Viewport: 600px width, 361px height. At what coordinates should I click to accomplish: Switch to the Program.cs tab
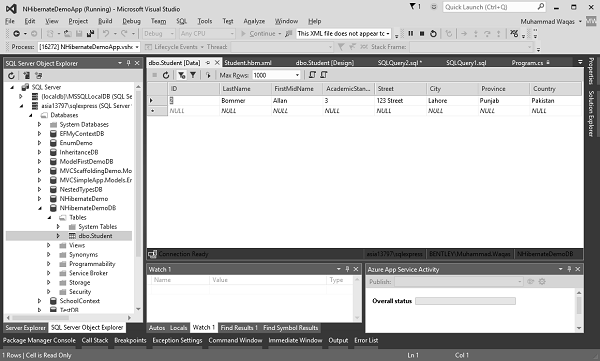tap(527, 62)
